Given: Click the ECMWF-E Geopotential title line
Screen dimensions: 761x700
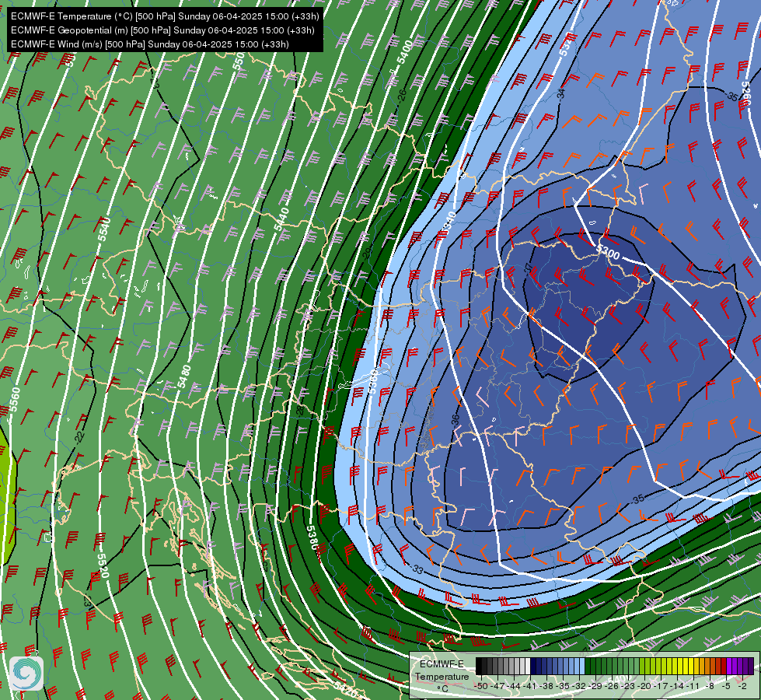Looking at the screenshot, I should (162, 30).
